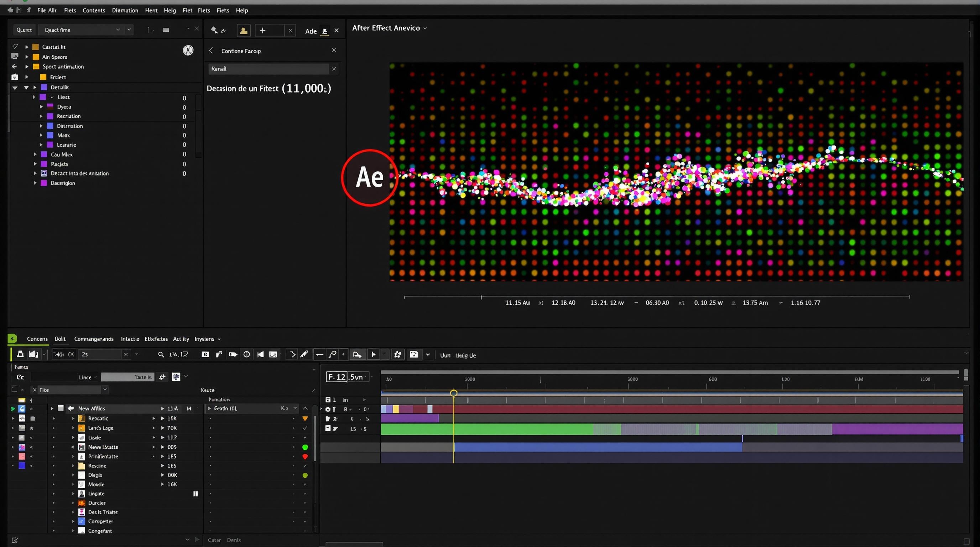Click the green collapse arrow icon
Screen dimensions: 980x547
click(12, 338)
